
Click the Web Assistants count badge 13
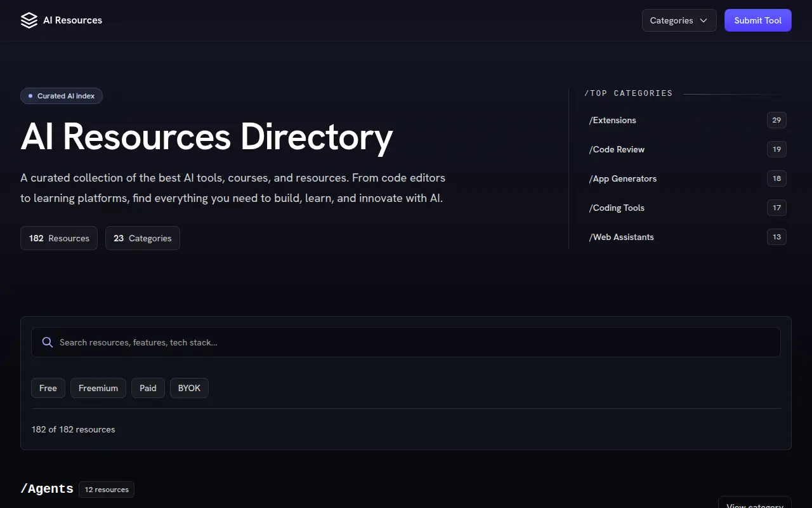(x=776, y=237)
